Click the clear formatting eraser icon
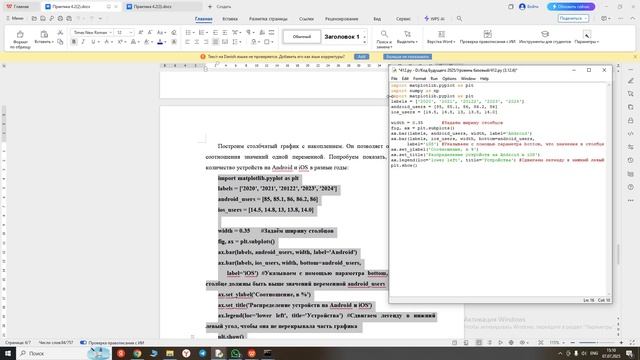The height and width of the screenshot is (360, 640). click(x=174, y=32)
